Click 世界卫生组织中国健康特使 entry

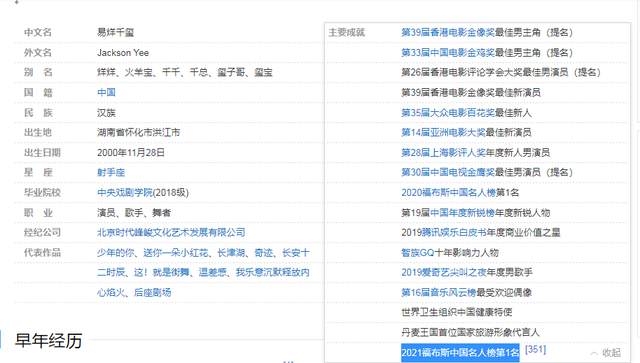(x=457, y=312)
